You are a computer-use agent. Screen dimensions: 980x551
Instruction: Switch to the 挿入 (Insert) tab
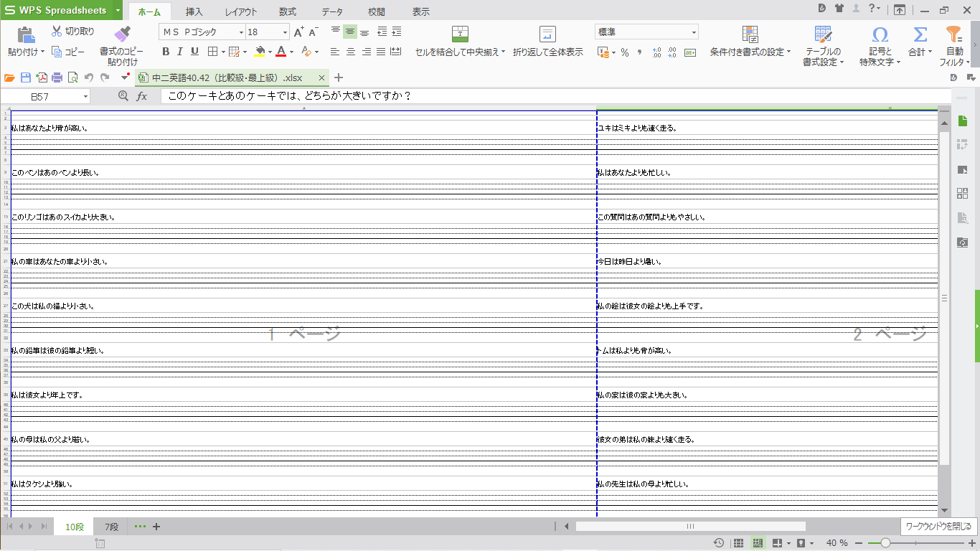(x=194, y=11)
